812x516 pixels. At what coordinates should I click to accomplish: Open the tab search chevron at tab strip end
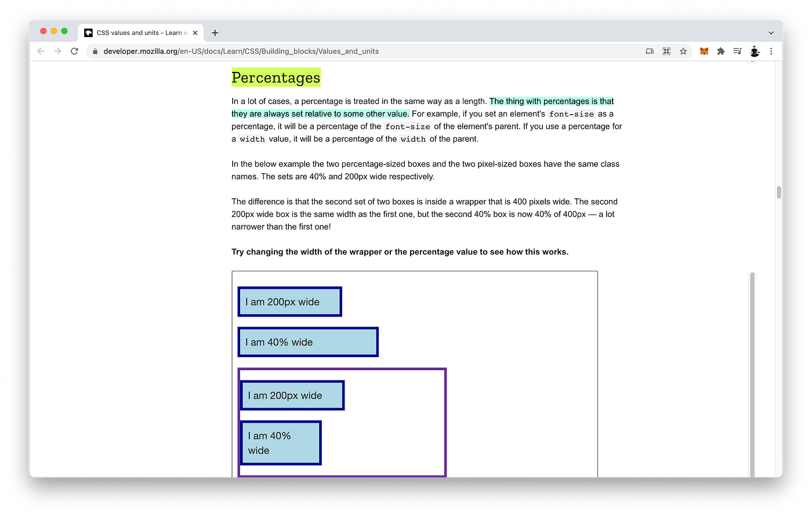771,32
